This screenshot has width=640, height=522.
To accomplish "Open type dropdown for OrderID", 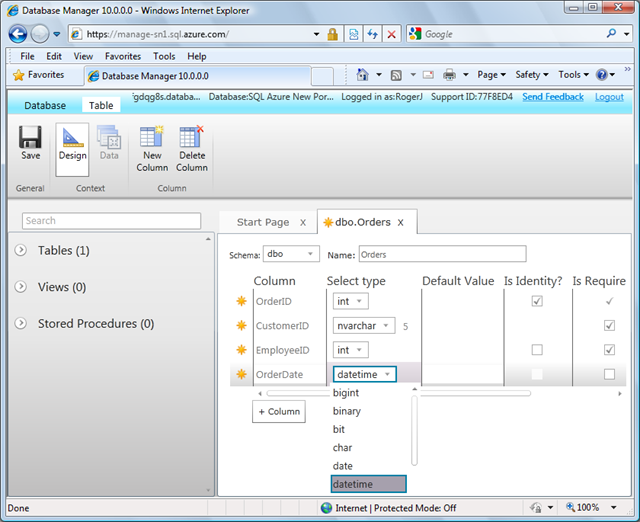I will click(x=350, y=301).
